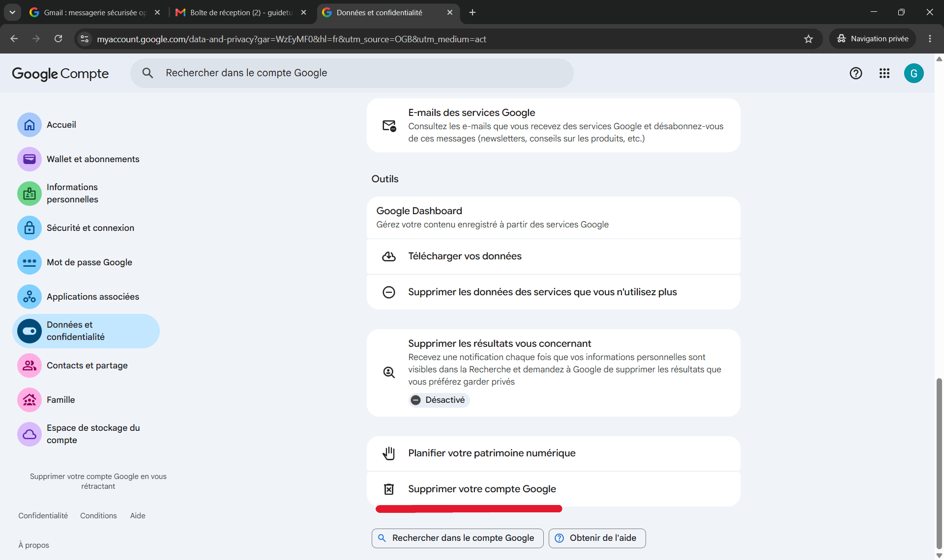The image size is (944, 560).
Task: Click the trash icon for Supprimer votre compte Google
Action: pos(389,489)
